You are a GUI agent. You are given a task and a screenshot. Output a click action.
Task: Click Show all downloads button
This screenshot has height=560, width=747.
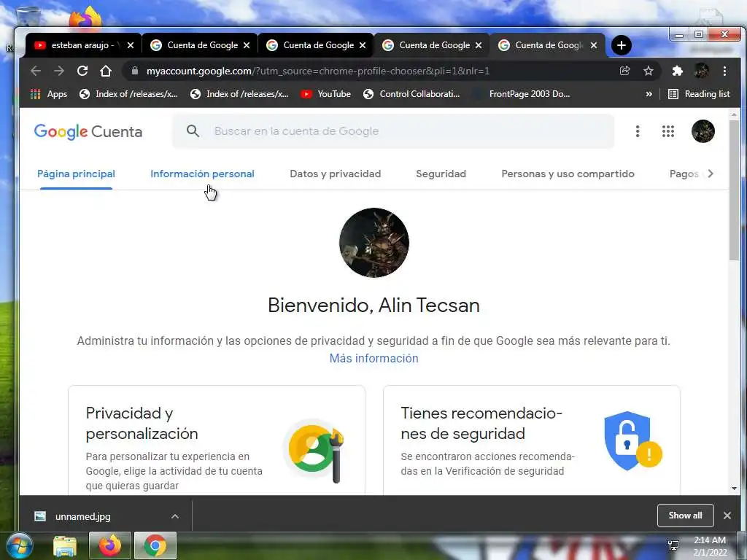[685, 516]
